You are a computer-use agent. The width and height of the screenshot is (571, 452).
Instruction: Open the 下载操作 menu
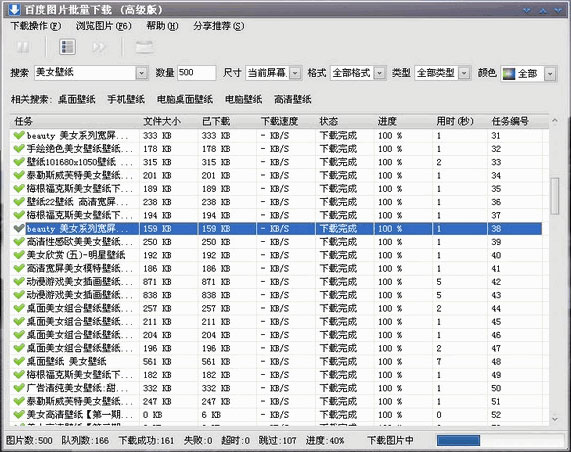pyautogui.click(x=36, y=26)
